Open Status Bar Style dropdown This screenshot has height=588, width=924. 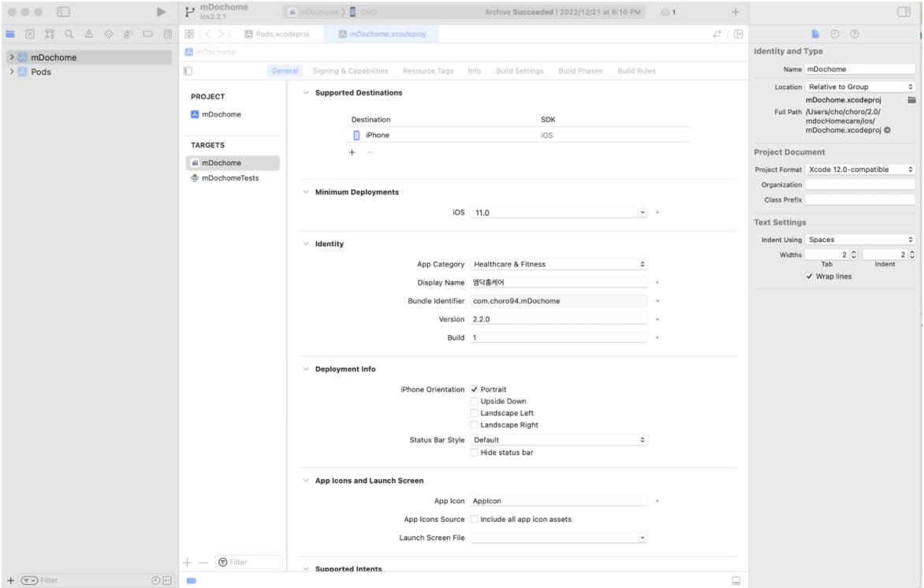pyautogui.click(x=559, y=440)
